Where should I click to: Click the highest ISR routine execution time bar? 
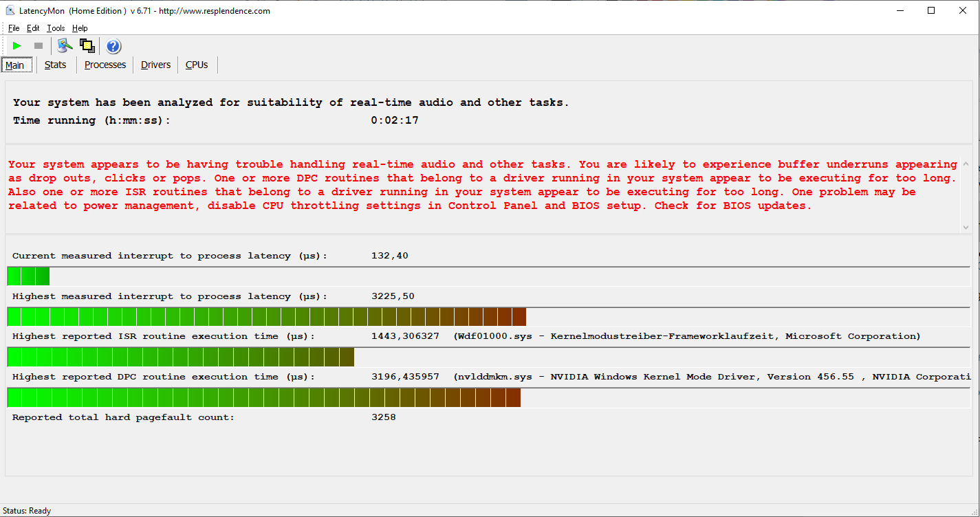tap(488, 357)
